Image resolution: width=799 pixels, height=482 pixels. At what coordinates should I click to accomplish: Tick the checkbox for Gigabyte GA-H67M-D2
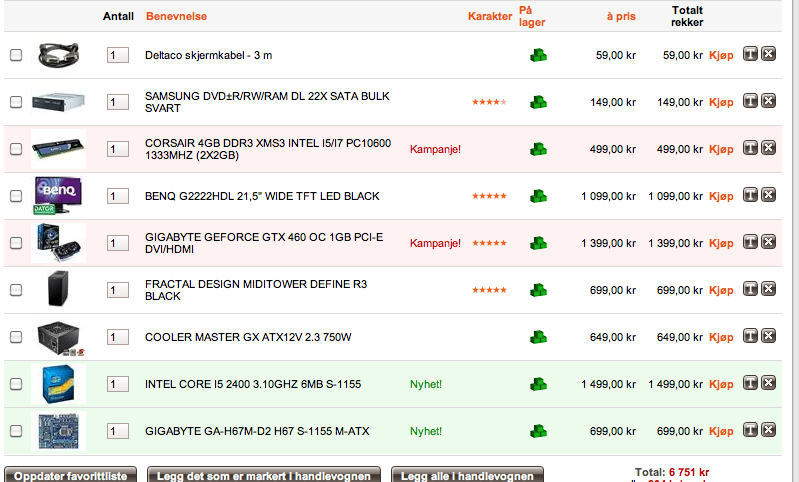click(16, 431)
